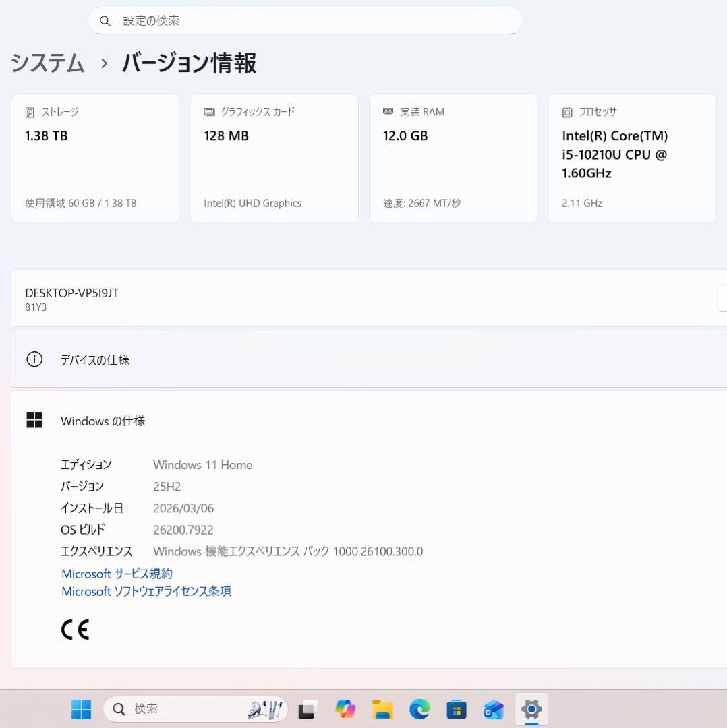Select the install date 2026/03/06
727x728 pixels.
(x=183, y=508)
